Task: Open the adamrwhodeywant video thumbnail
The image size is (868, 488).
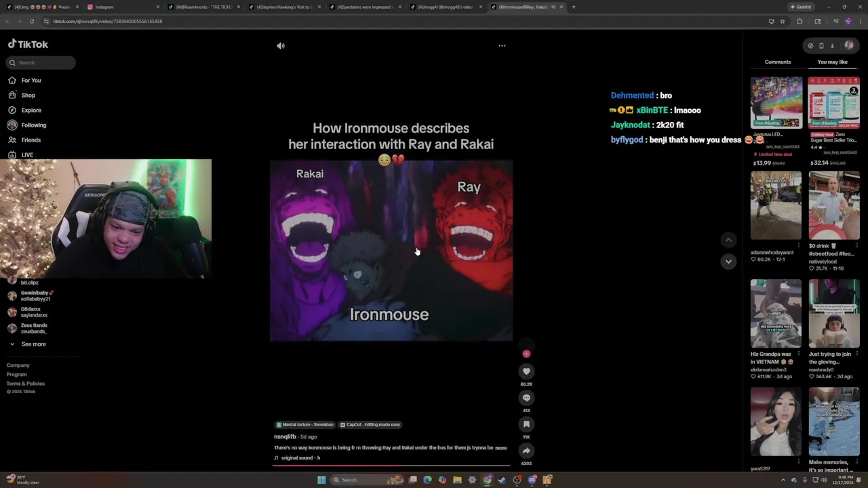Action: pyautogui.click(x=776, y=205)
